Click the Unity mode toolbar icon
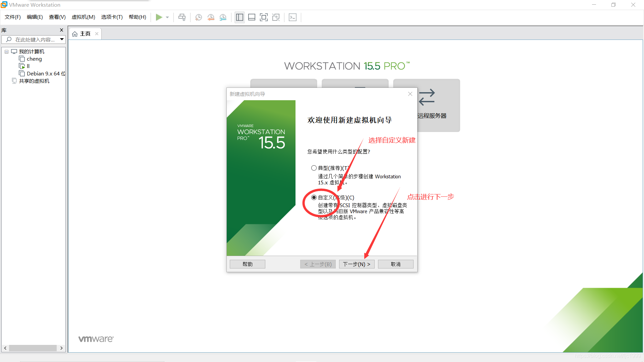644x362 pixels. coord(276,17)
